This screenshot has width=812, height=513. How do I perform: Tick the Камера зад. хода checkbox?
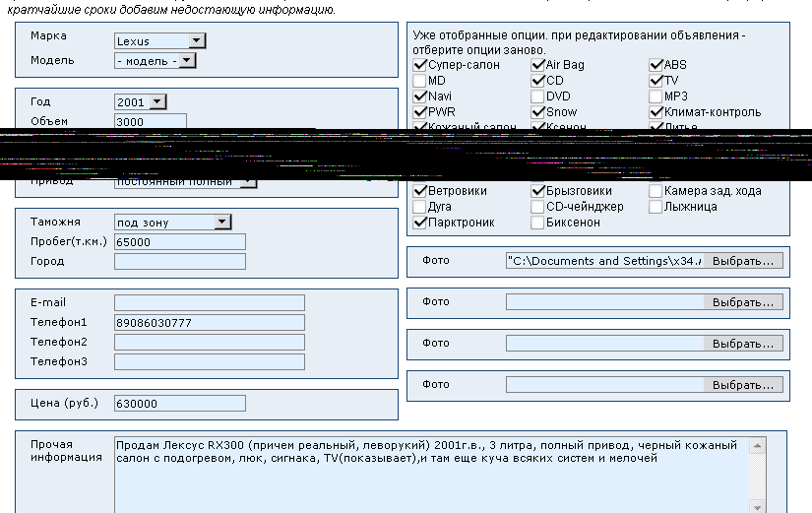656,191
